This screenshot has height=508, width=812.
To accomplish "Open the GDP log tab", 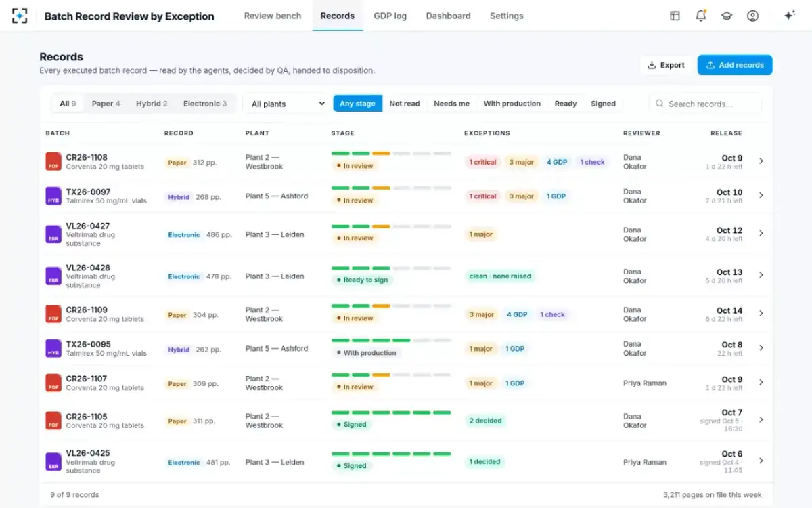I will point(390,16).
